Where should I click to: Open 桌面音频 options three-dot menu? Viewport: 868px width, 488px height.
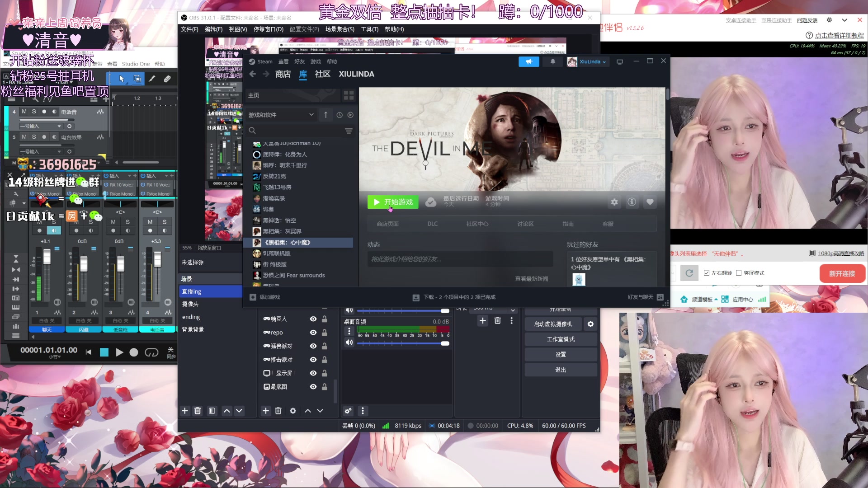349,331
